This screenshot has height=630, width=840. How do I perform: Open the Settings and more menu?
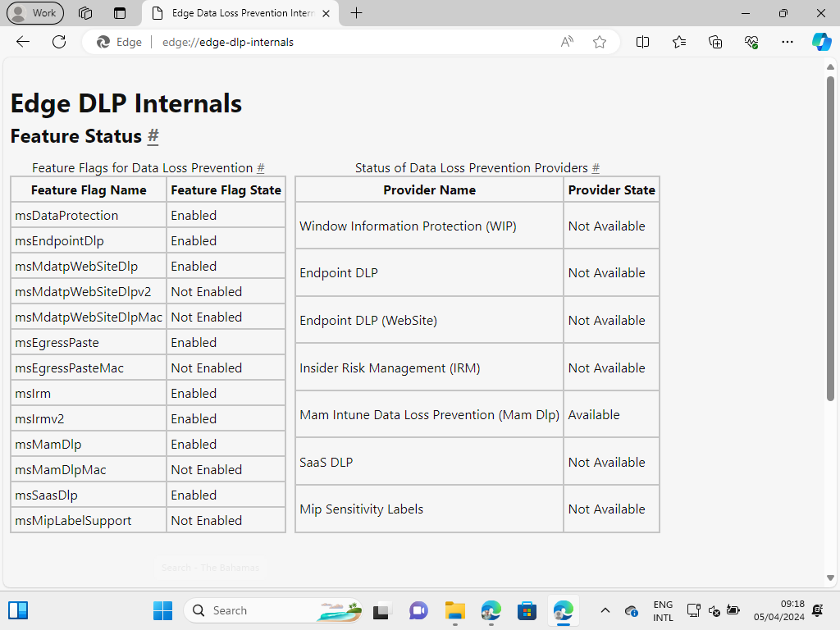(x=787, y=42)
